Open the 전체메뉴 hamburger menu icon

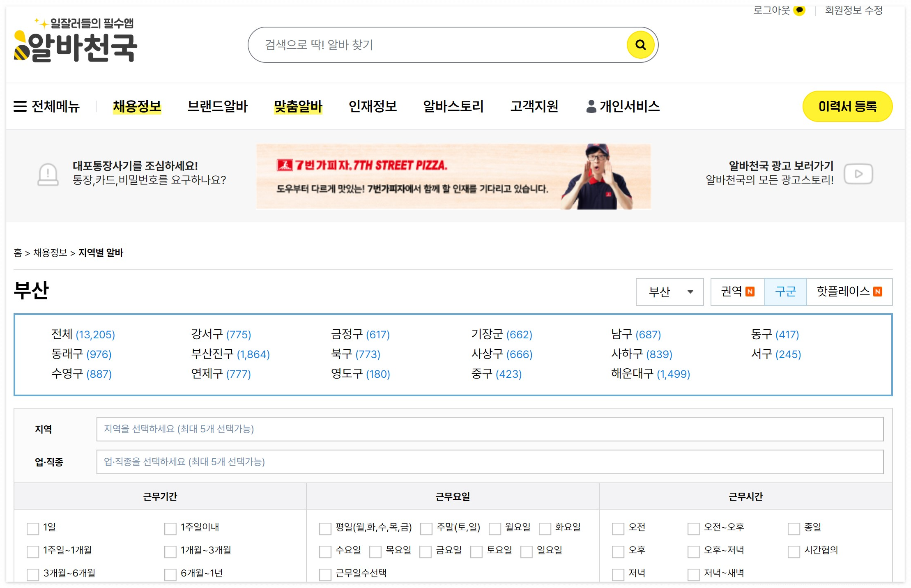[20, 106]
